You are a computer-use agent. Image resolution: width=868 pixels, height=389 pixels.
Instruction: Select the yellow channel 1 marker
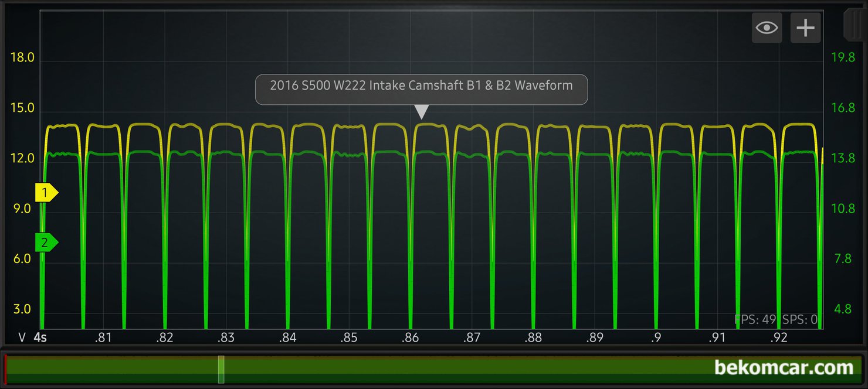46,192
